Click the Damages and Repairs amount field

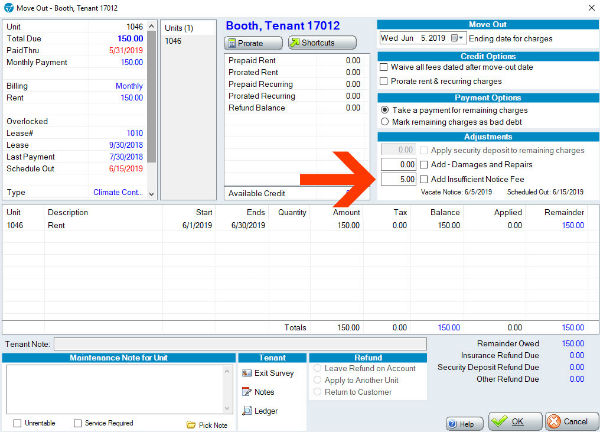[x=398, y=165]
